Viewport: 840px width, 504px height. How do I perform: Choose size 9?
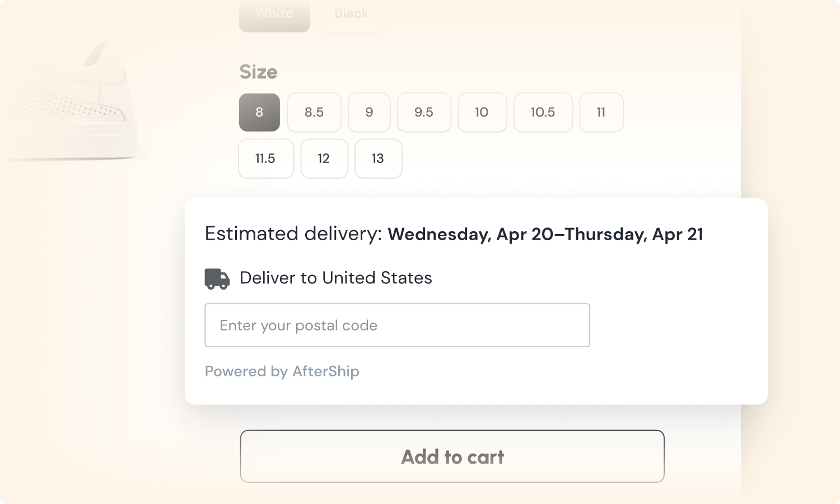(369, 113)
